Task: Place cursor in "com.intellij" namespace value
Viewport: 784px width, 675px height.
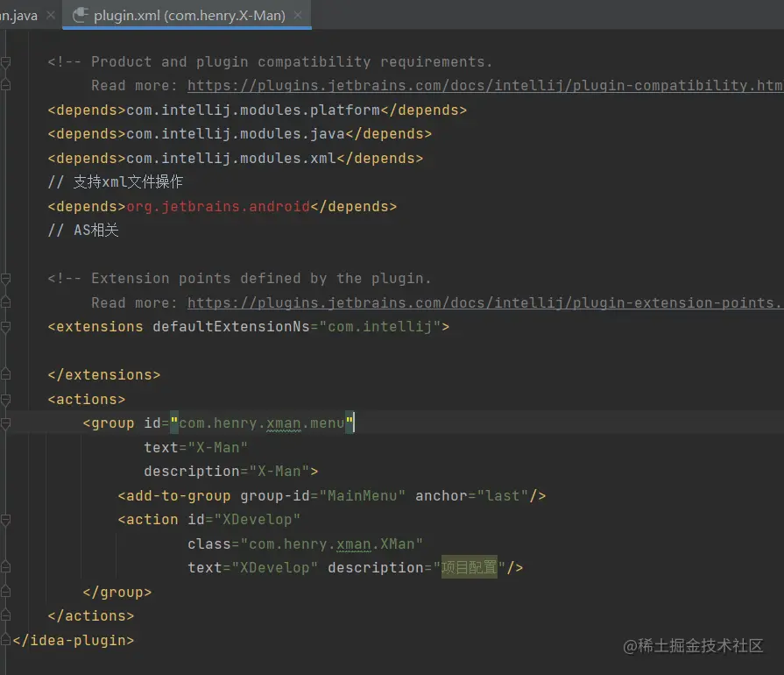Action: pyautogui.click(x=379, y=327)
